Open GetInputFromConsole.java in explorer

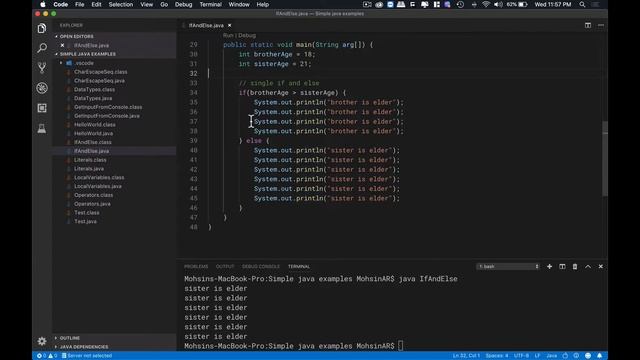pyautogui.click(x=107, y=116)
